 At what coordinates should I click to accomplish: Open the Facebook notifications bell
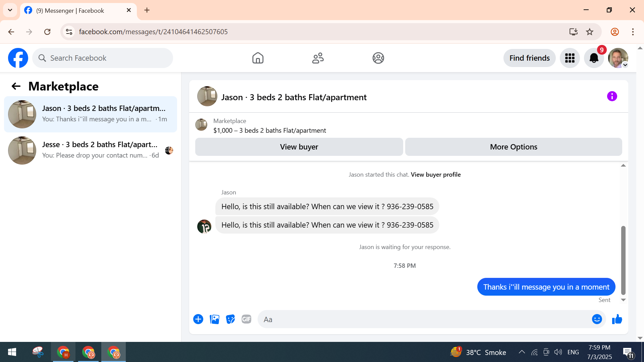(594, 58)
